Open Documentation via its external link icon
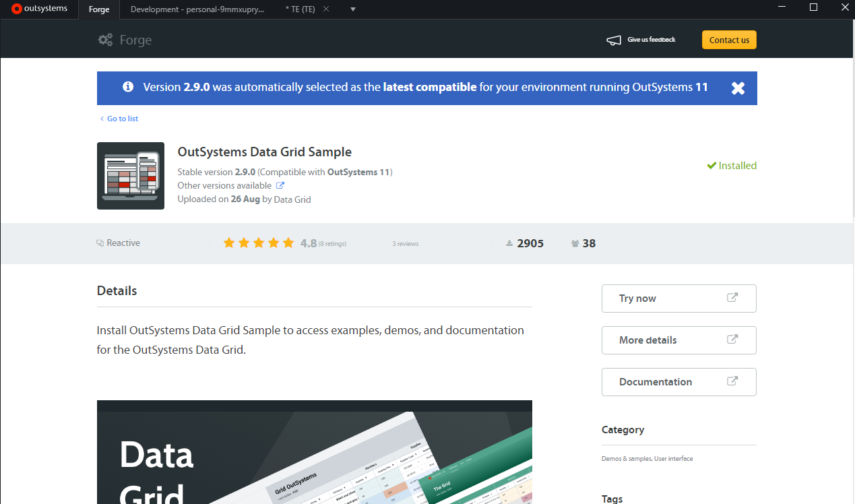 (732, 381)
